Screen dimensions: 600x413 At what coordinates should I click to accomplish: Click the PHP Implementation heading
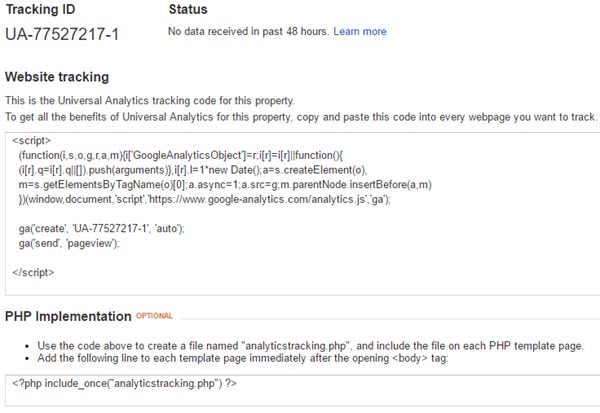point(68,317)
